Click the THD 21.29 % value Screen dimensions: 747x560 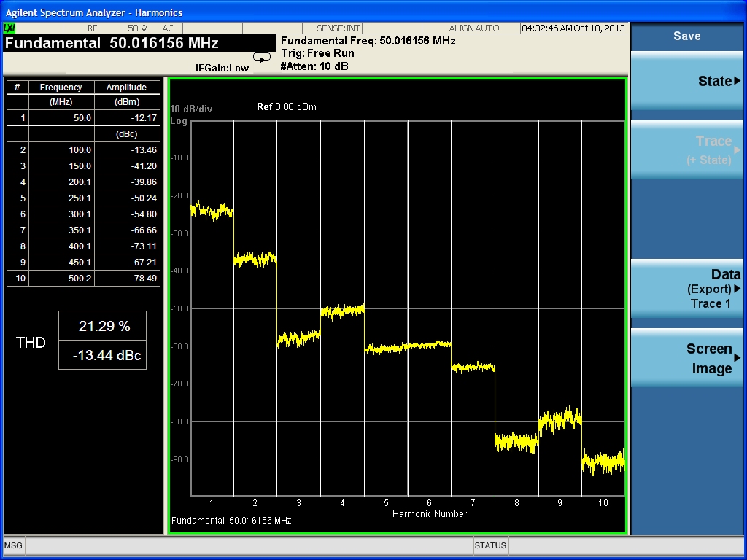pyautogui.click(x=102, y=326)
